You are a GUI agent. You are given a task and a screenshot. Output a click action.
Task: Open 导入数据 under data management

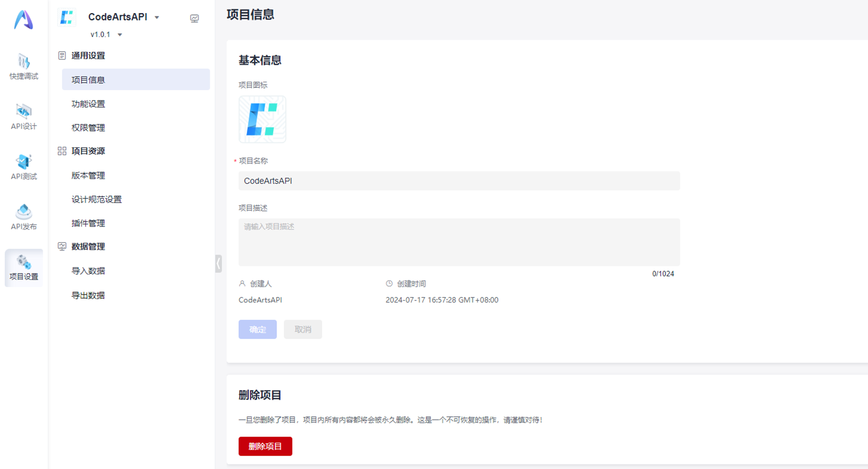pyautogui.click(x=88, y=271)
